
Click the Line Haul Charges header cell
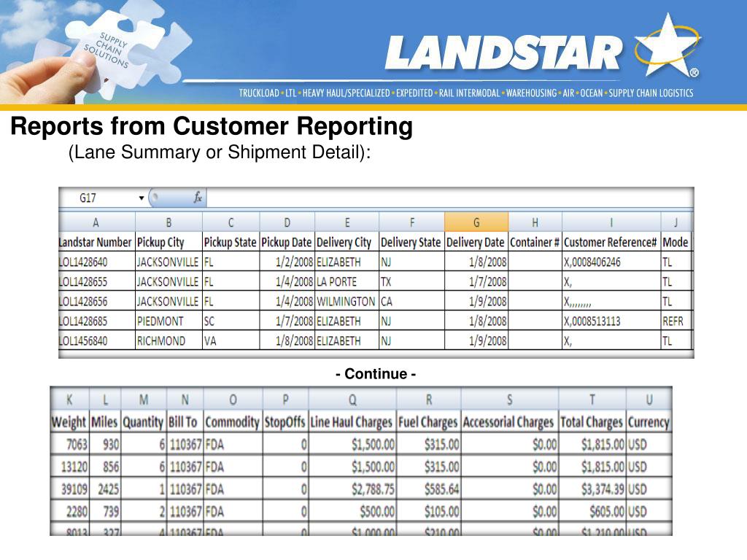352,422
